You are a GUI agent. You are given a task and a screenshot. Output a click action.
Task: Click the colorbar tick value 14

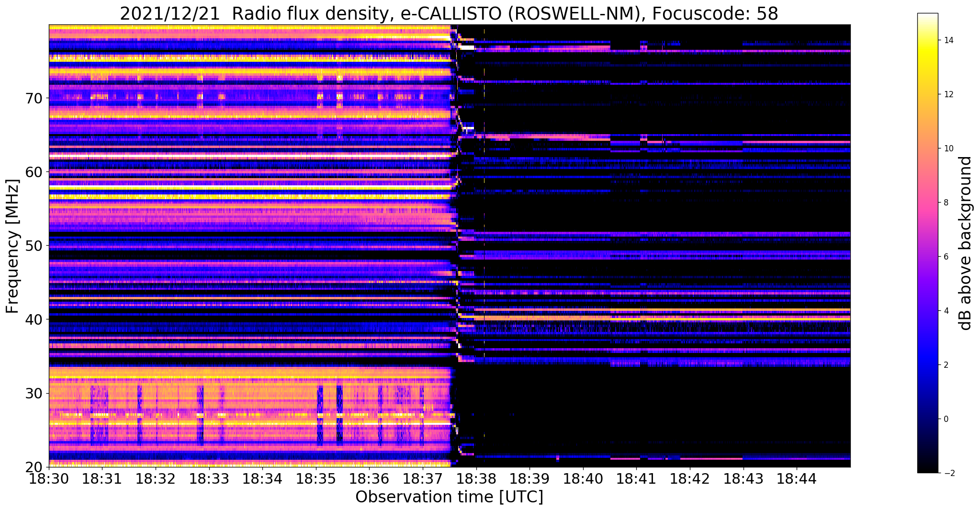tap(948, 40)
